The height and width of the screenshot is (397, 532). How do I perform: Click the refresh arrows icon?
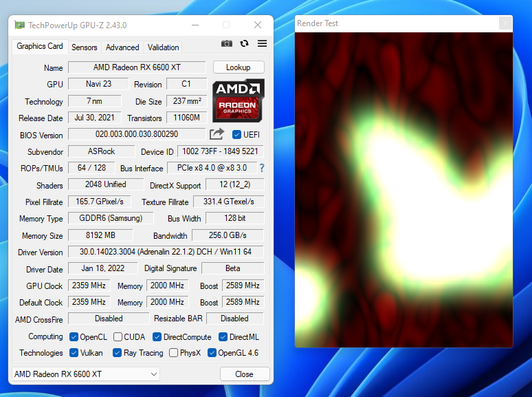tap(244, 43)
